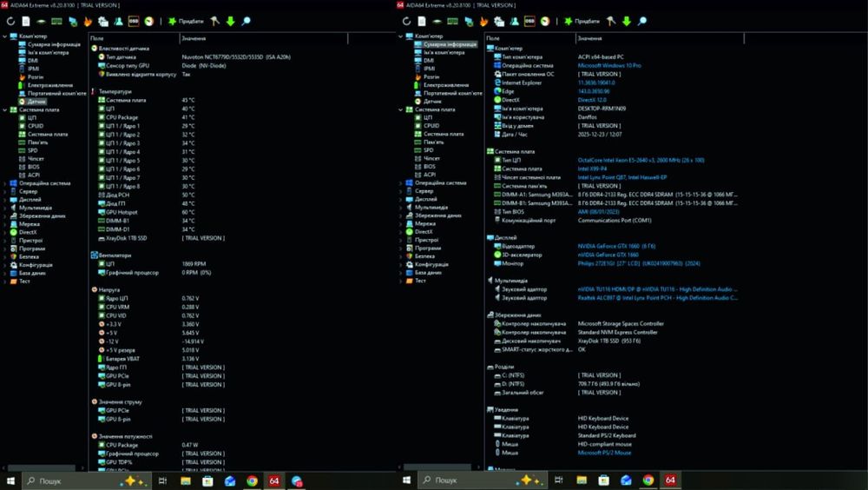Open Task View on the right taskbar
Viewport: 868px width, 490px height.
pos(558,480)
